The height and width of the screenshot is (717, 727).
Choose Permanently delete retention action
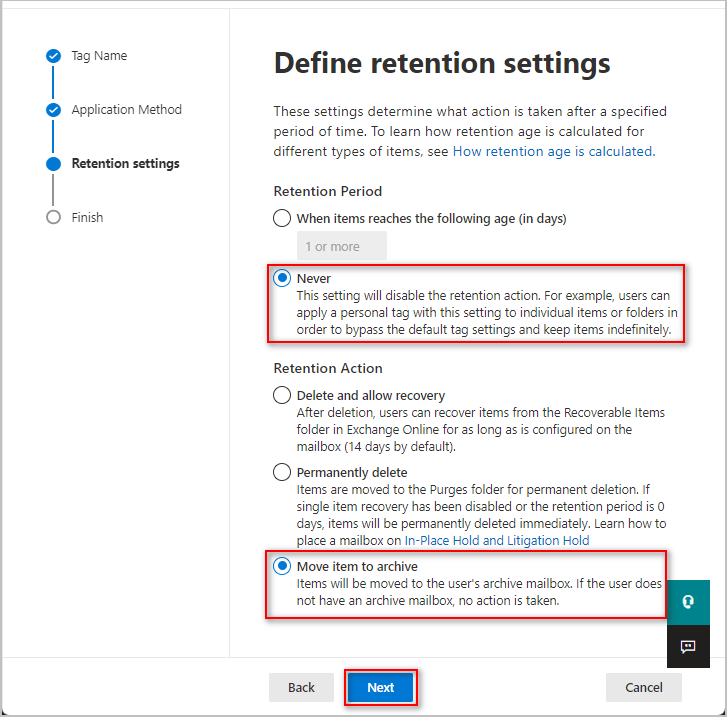click(x=282, y=472)
